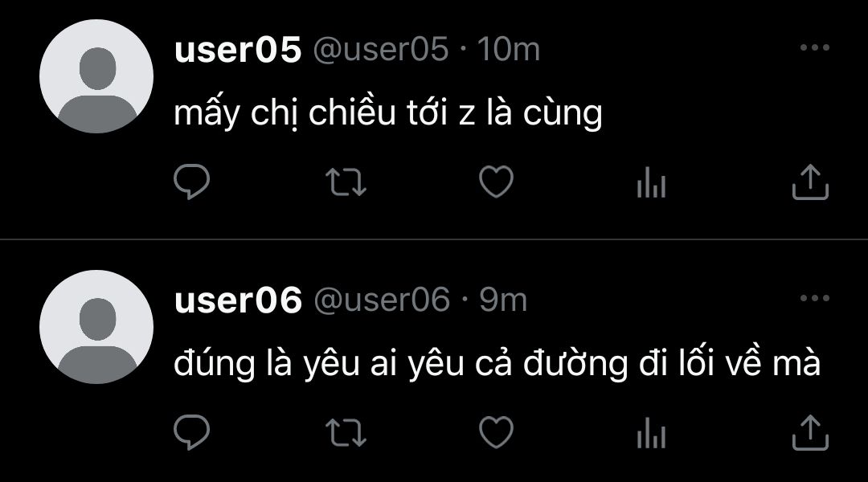
Task: Open user05's profile picture
Action: click(x=96, y=76)
